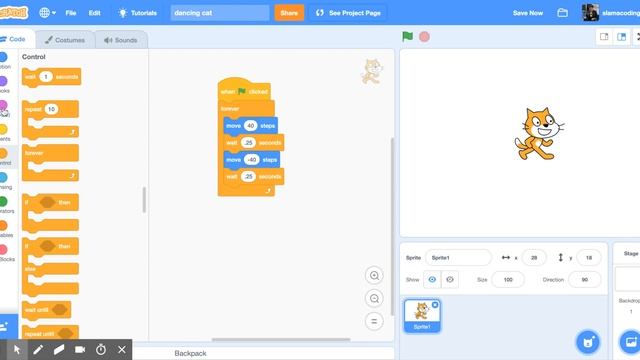Open the File menu
This screenshot has height=360, width=640.
[71, 13]
